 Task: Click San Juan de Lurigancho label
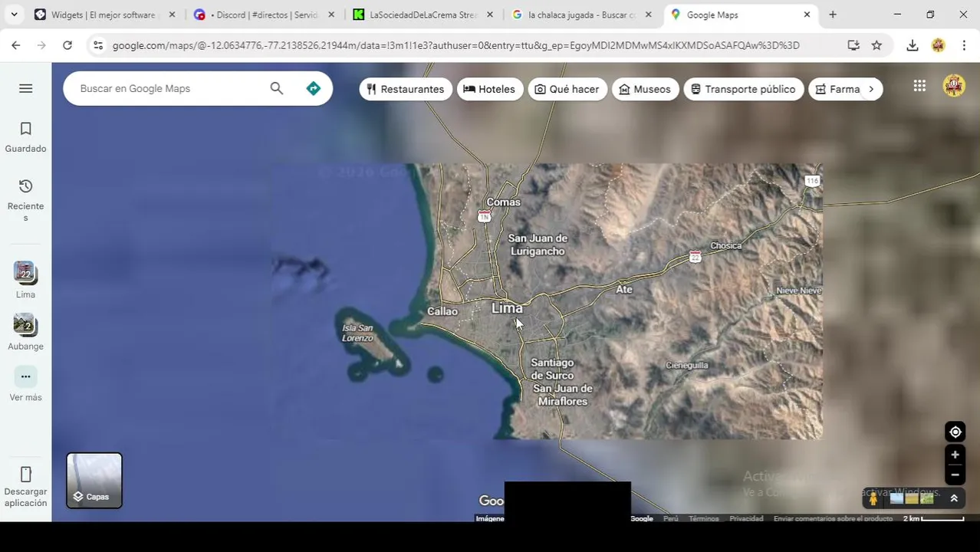point(538,245)
